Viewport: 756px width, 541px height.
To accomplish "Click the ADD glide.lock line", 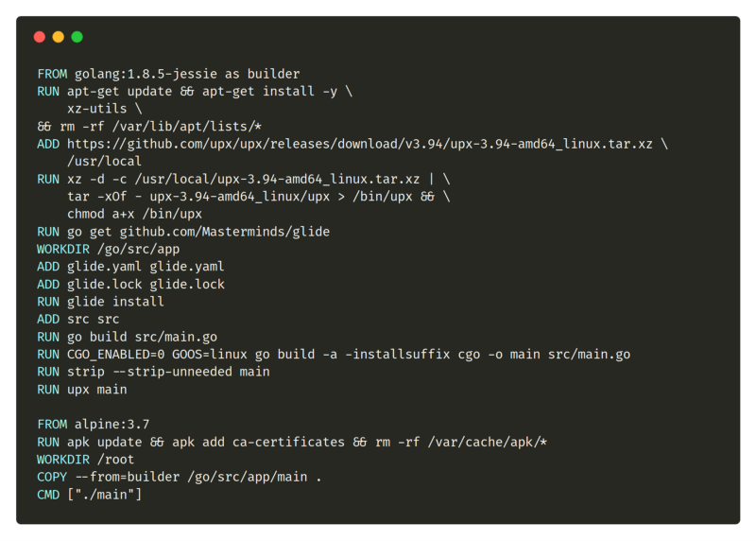I will (131, 284).
